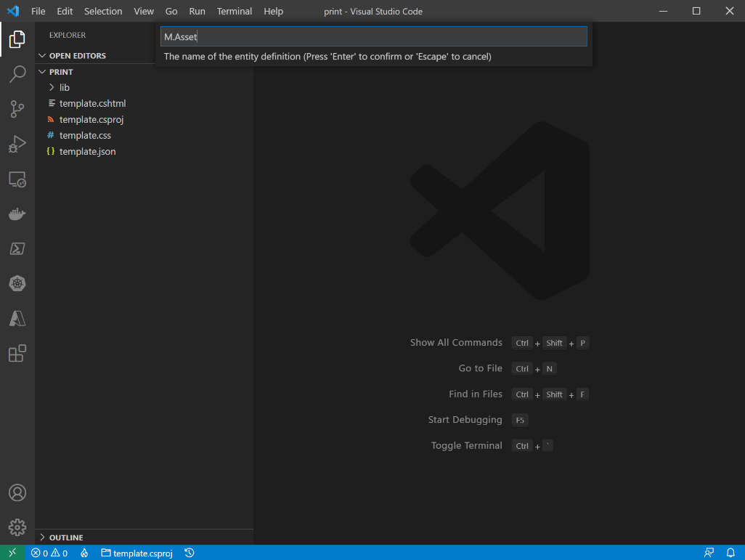The height and width of the screenshot is (560, 745).
Task: Open the File menu
Action: [38, 11]
